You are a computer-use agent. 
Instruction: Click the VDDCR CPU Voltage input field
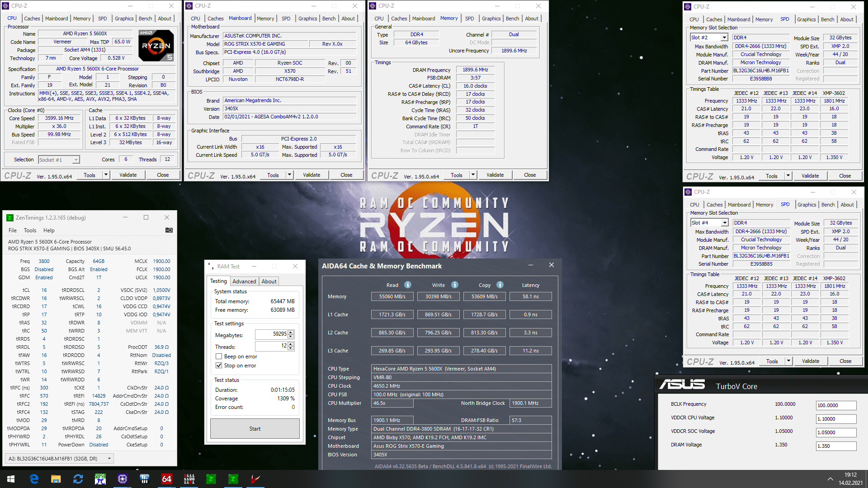click(x=836, y=419)
